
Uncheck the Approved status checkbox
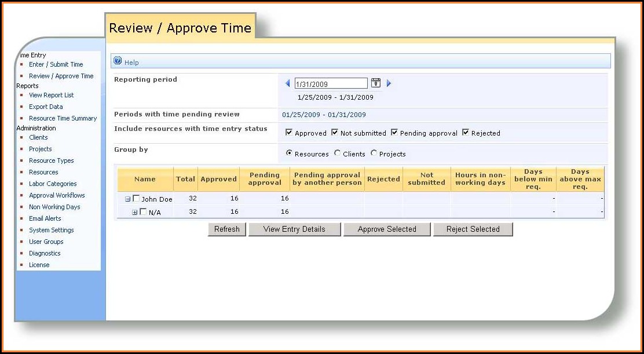(289, 133)
